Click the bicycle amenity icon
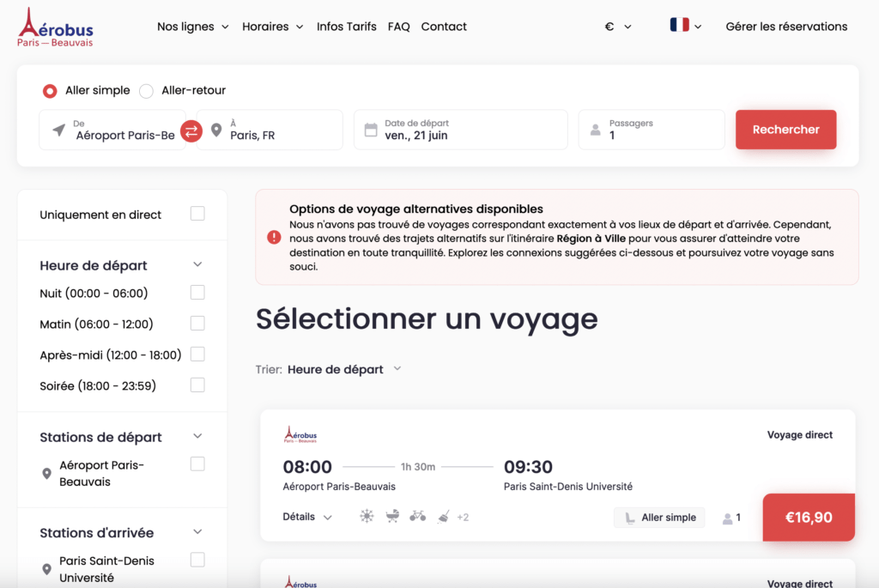The height and width of the screenshot is (588, 879). coord(418,516)
